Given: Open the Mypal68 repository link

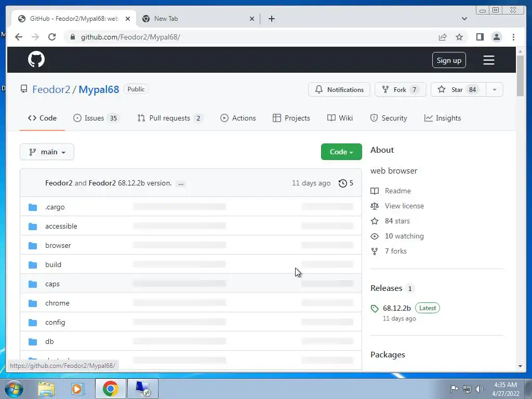Looking at the screenshot, I should (99, 89).
